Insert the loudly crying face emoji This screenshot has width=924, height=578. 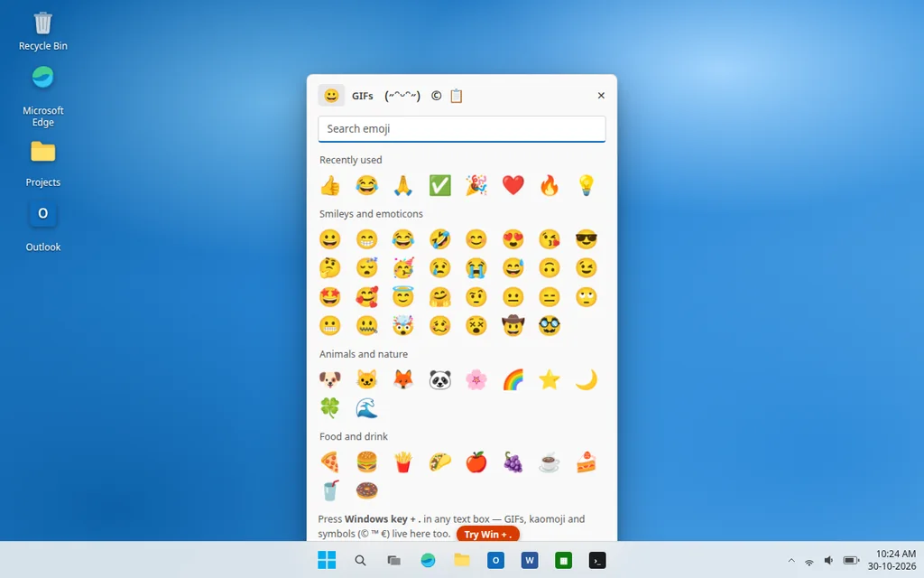(x=476, y=267)
